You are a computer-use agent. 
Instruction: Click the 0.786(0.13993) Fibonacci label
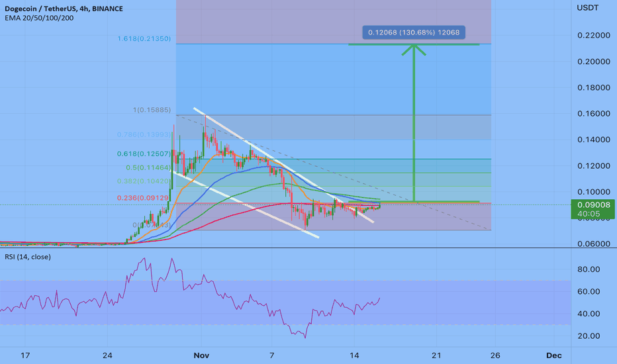coord(148,134)
